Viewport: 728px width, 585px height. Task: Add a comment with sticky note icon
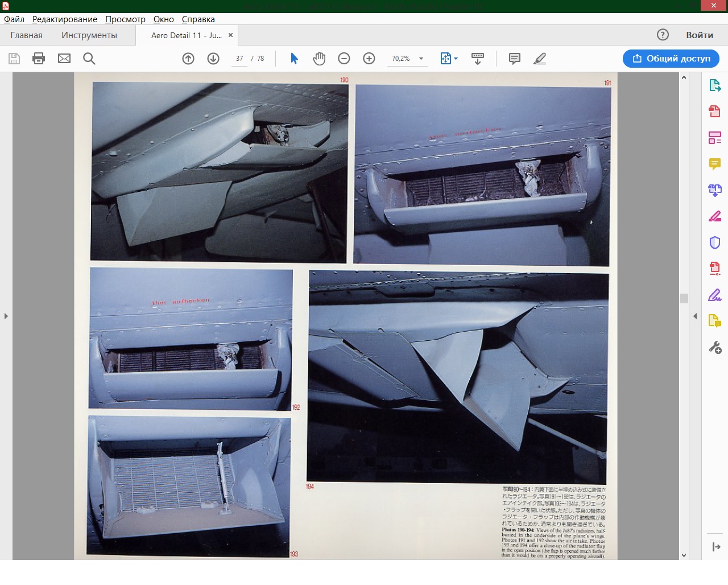[515, 59]
